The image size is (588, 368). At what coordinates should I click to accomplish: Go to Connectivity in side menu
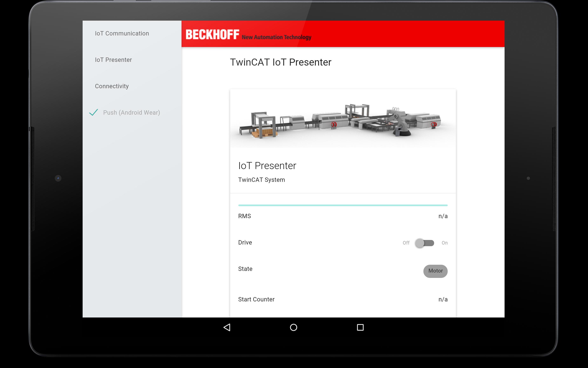pos(112,86)
